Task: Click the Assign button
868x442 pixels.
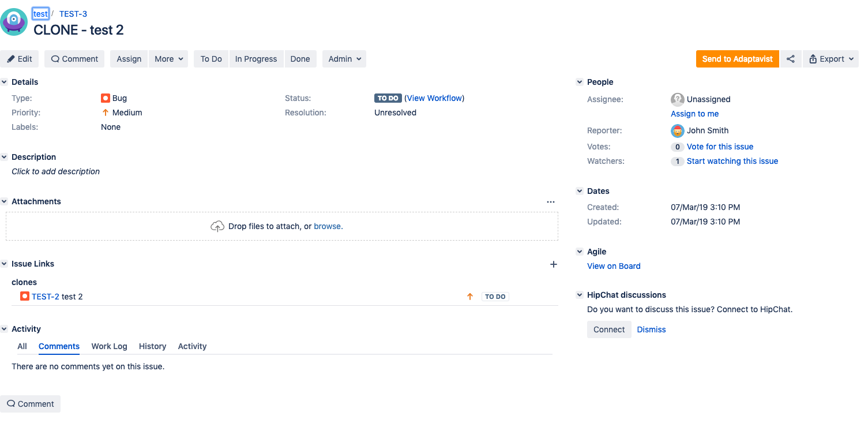Action: (129, 59)
